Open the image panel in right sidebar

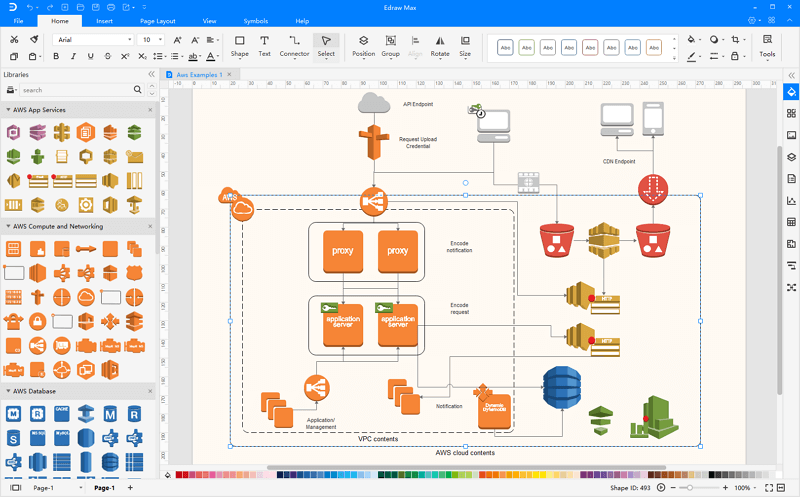point(791,135)
